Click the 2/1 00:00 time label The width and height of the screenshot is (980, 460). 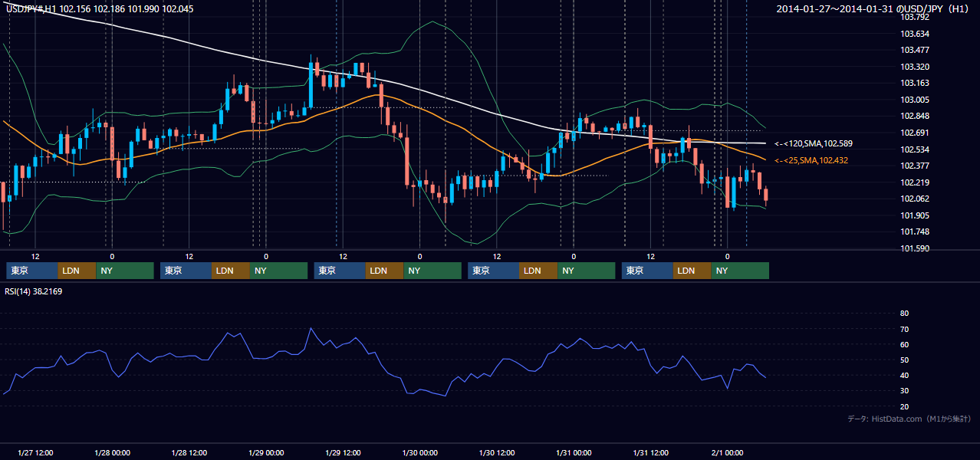point(727,452)
